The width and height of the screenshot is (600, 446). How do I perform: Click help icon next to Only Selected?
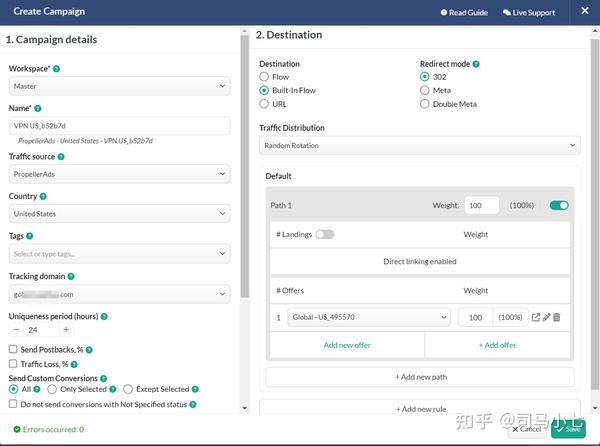click(112, 389)
